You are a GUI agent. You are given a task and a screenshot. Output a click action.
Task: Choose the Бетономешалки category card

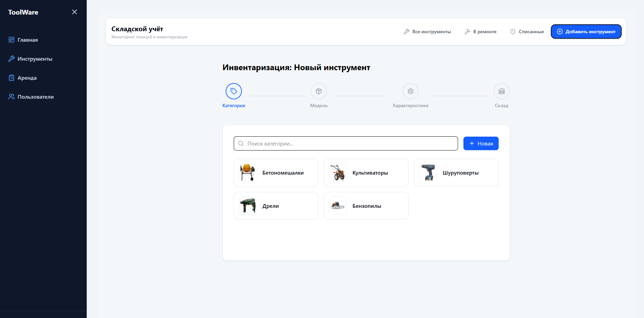276,173
